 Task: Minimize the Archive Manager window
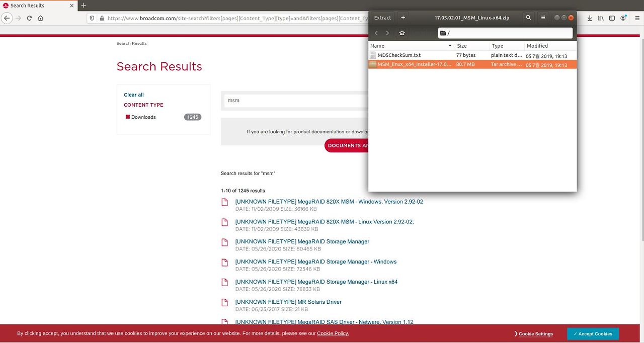pos(556,18)
